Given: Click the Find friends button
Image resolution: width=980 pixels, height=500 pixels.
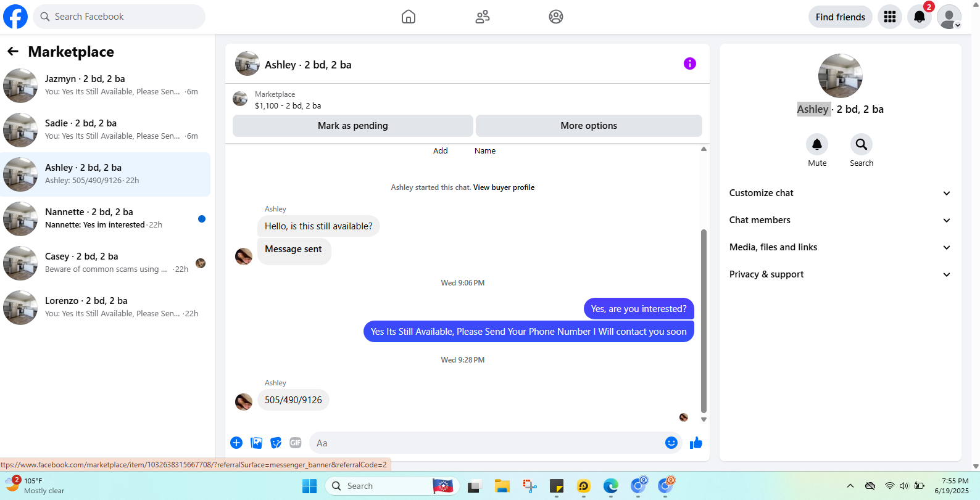Looking at the screenshot, I should [841, 17].
